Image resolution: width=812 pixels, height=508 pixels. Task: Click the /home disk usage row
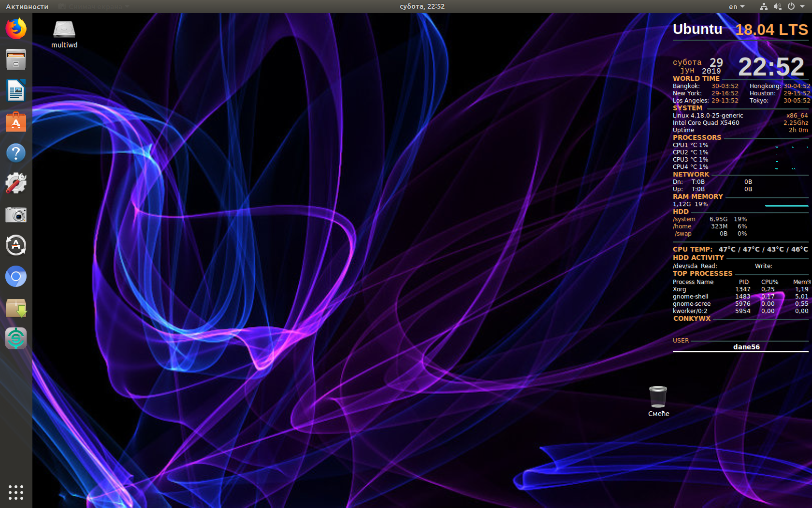tap(710, 226)
